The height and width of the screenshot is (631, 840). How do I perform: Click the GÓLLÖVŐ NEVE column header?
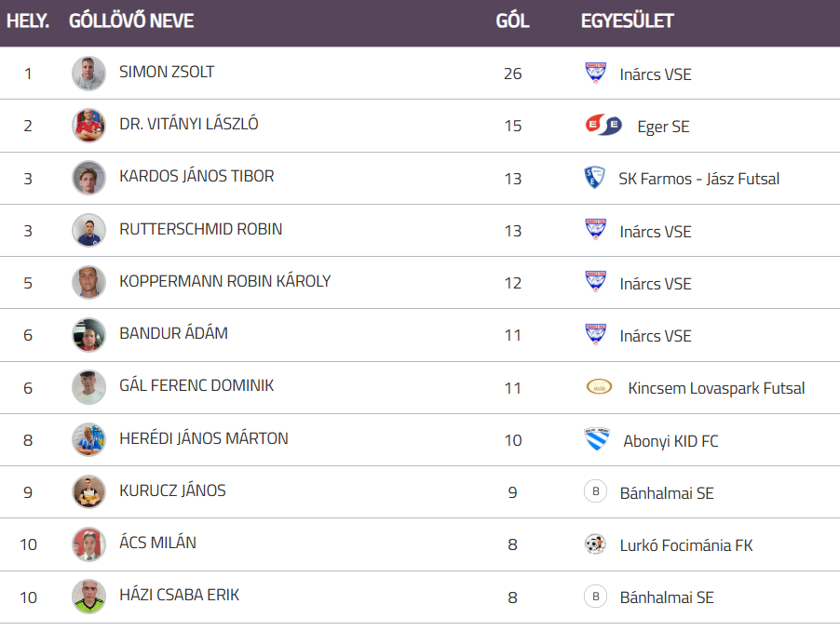point(131,20)
